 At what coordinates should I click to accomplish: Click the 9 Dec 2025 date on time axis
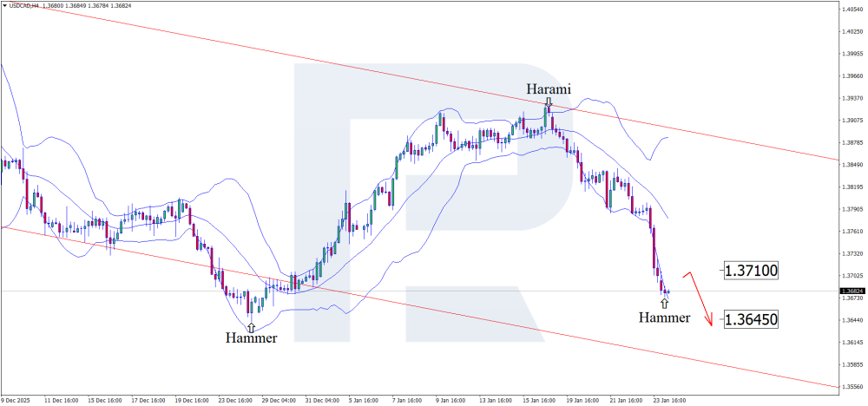tap(16, 401)
